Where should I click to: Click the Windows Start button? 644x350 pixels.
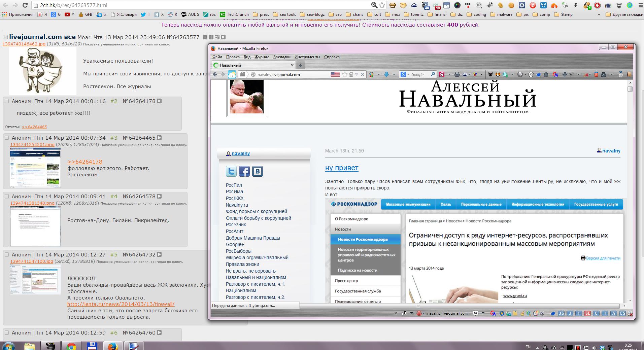point(8,346)
